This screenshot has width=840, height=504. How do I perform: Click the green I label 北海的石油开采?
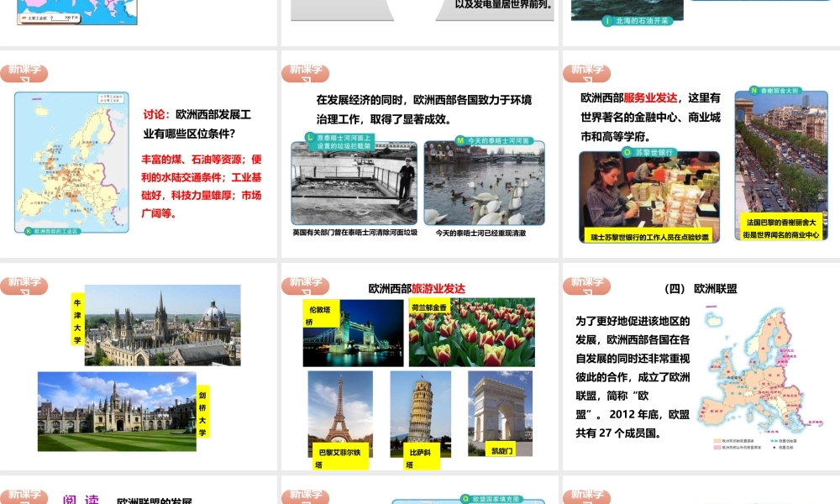click(637, 21)
